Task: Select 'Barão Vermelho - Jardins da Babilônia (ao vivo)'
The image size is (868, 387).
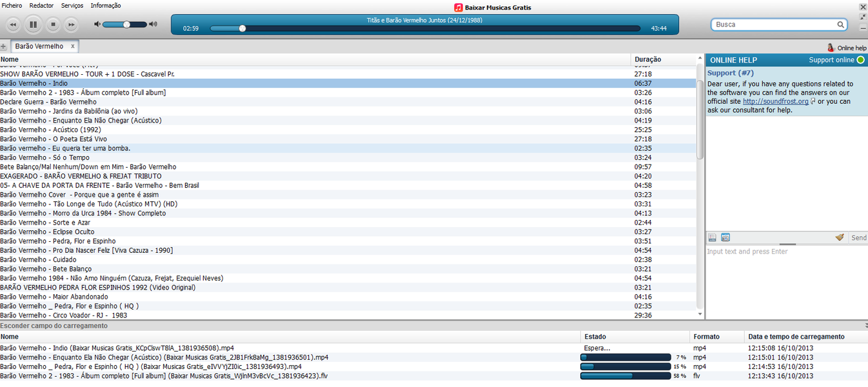Action: click(x=348, y=111)
